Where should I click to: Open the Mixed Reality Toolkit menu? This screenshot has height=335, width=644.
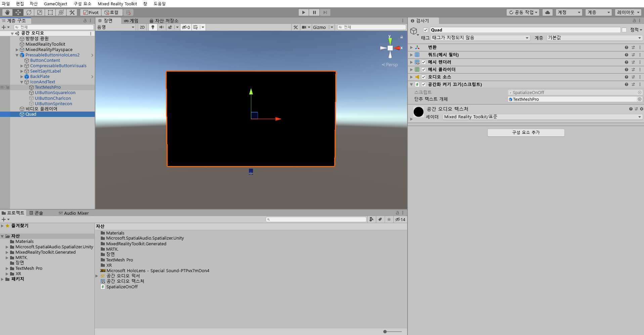[x=117, y=4]
